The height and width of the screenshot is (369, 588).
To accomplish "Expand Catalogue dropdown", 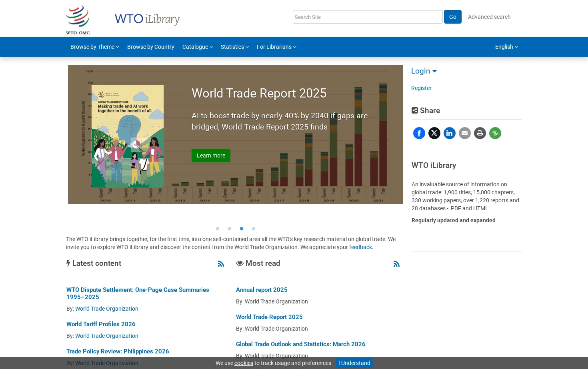I will (x=198, y=47).
